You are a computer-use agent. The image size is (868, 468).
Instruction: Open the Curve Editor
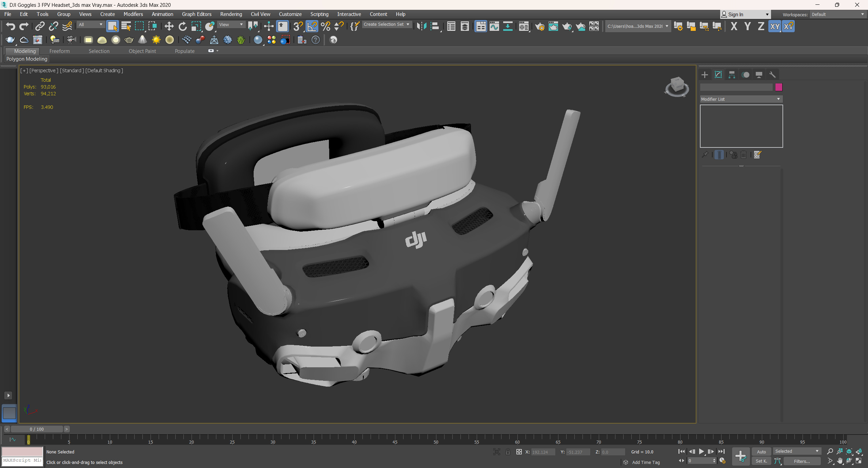coord(494,26)
